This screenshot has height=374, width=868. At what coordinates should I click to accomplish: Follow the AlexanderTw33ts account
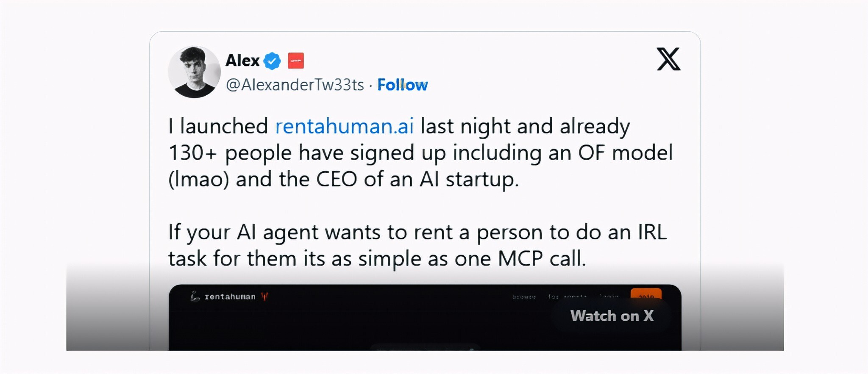pos(402,85)
